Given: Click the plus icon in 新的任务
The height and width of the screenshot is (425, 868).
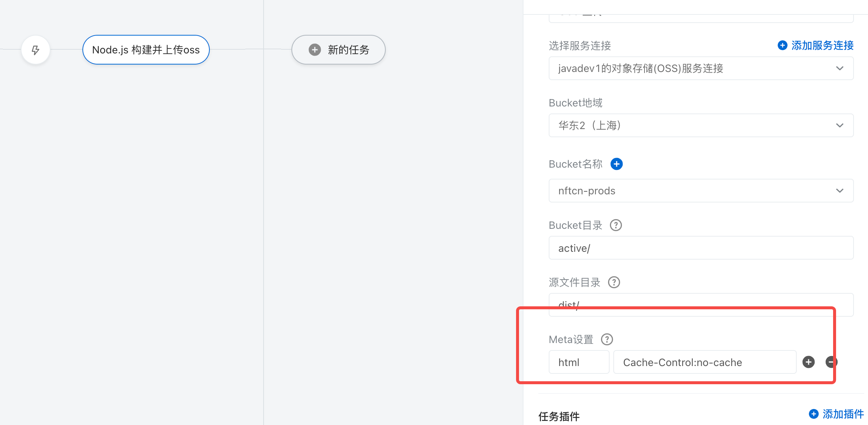Looking at the screenshot, I should (x=315, y=50).
